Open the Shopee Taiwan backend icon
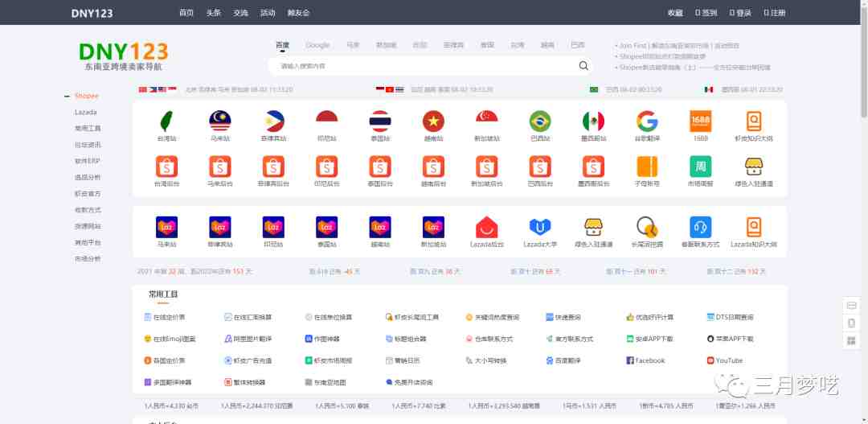The width and height of the screenshot is (868, 424). [166, 167]
